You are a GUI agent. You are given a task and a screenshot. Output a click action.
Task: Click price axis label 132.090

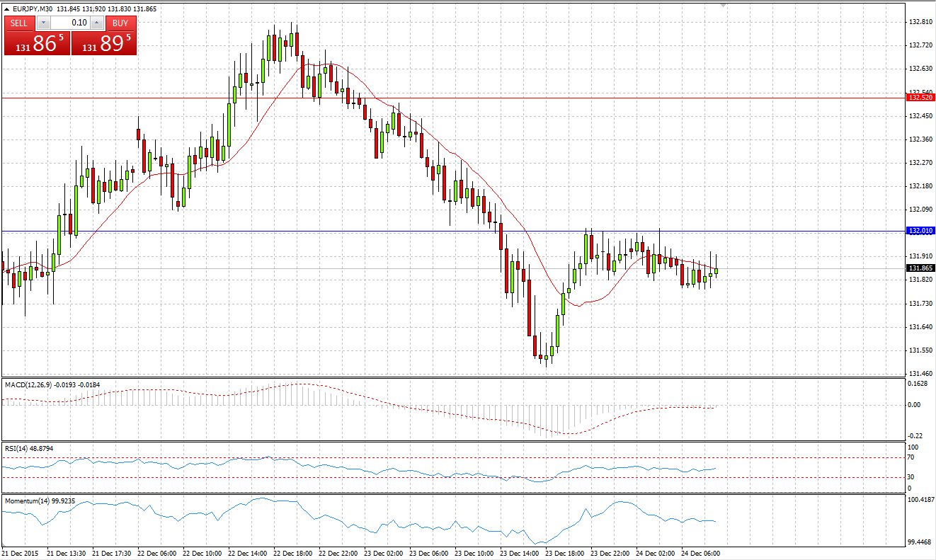920,210
